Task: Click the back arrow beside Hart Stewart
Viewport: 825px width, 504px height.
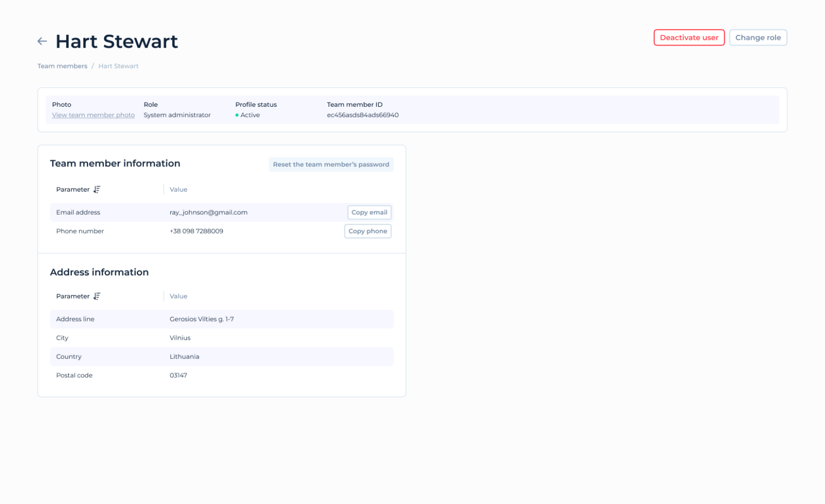Action: [42, 41]
